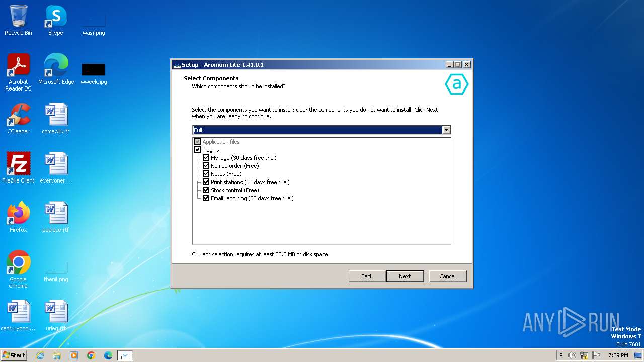Uncheck the Plugins checkbox

197,150
